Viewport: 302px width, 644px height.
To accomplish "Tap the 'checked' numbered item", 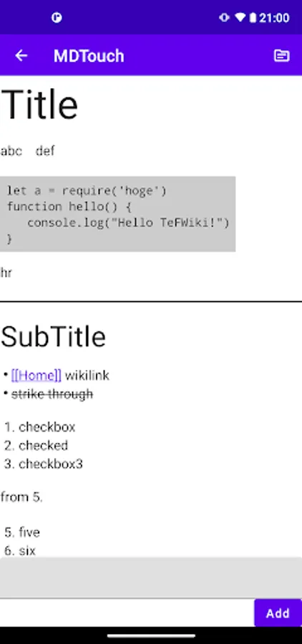I will 43,446.
